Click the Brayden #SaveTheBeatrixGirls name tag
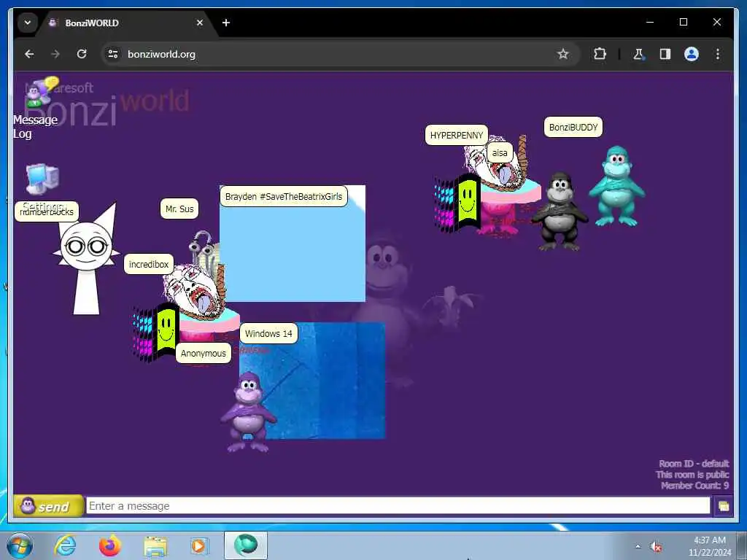 click(284, 196)
